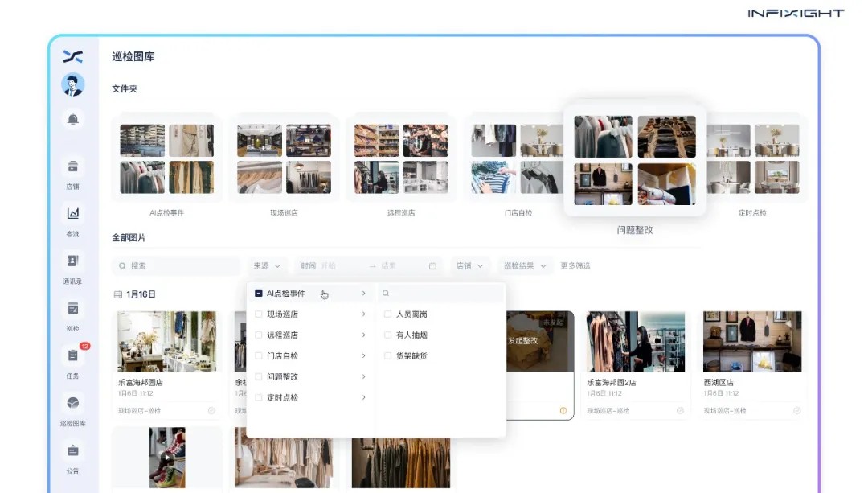868x493 pixels.
Task: Open the 巡检 sidebar icon
Action: pyautogui.click(x=72, y=308)
